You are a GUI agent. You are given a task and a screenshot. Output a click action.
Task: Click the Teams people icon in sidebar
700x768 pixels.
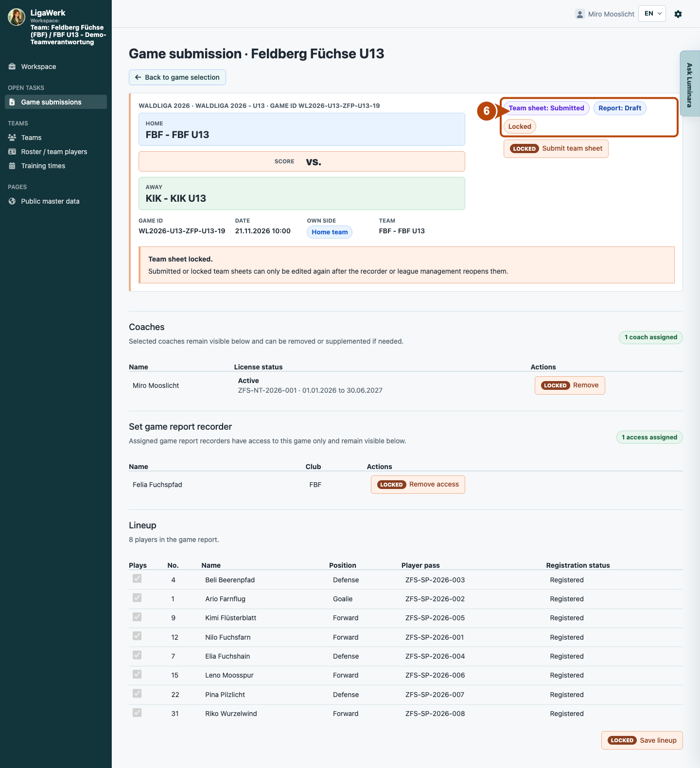point(12,138)
